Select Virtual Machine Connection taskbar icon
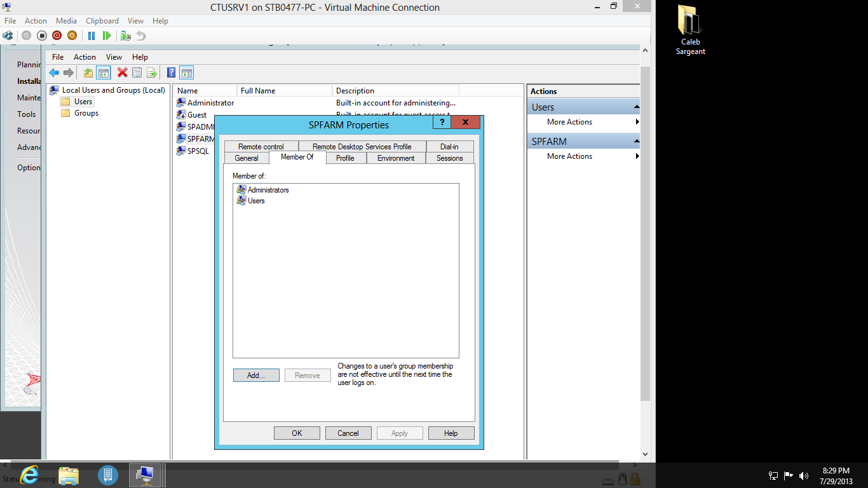This screenshot has height=488, width=868. tap(146, 475)
